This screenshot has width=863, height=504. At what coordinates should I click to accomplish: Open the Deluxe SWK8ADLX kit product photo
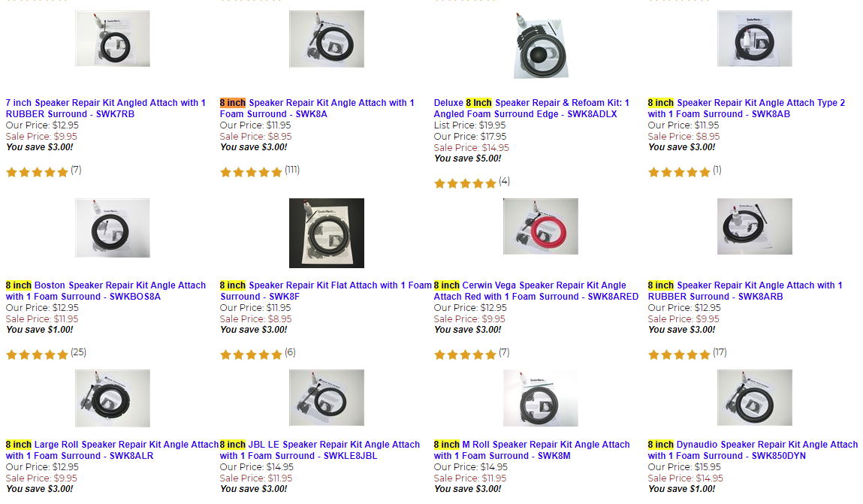coord(541,45)
